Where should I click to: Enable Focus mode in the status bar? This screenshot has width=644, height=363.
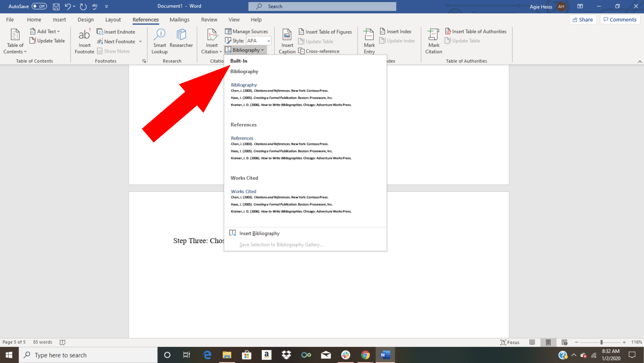[x=510, y=342]
